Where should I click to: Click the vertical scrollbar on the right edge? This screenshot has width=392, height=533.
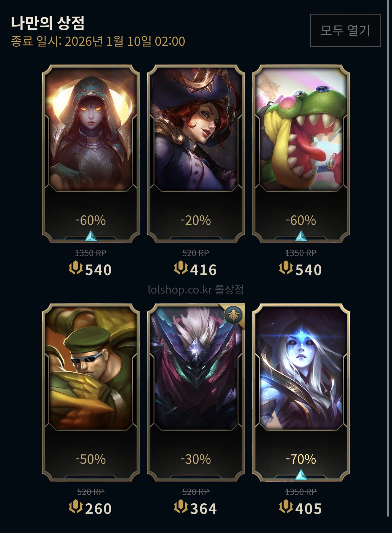pyautogui.click(x=388, y=258)
